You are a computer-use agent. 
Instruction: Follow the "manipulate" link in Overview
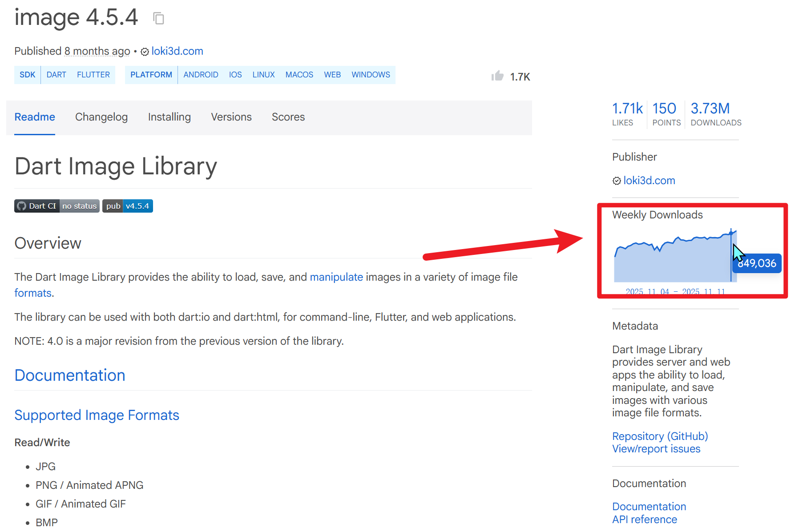tap(336, 277)
